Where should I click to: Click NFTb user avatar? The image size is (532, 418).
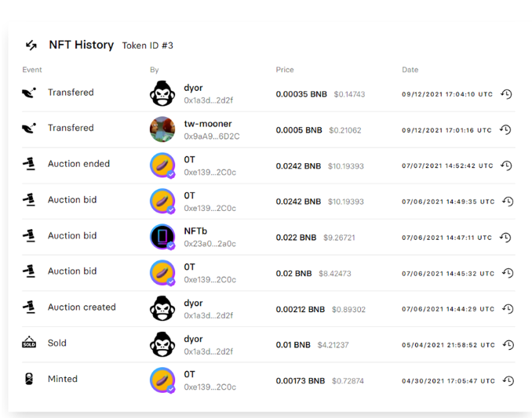pyautogui.click(x=162, y=237)
